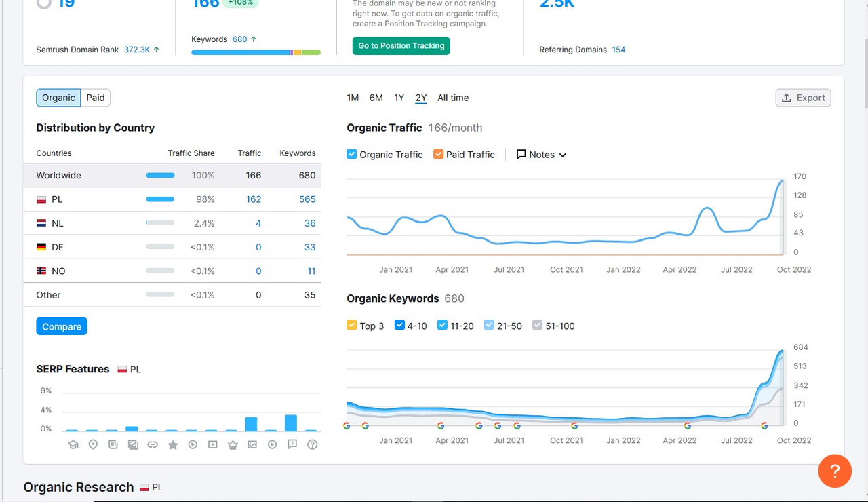Screen dimensions: 868x502
Task: Click the Top stories news page icon
Action: (x=113, y=445)
